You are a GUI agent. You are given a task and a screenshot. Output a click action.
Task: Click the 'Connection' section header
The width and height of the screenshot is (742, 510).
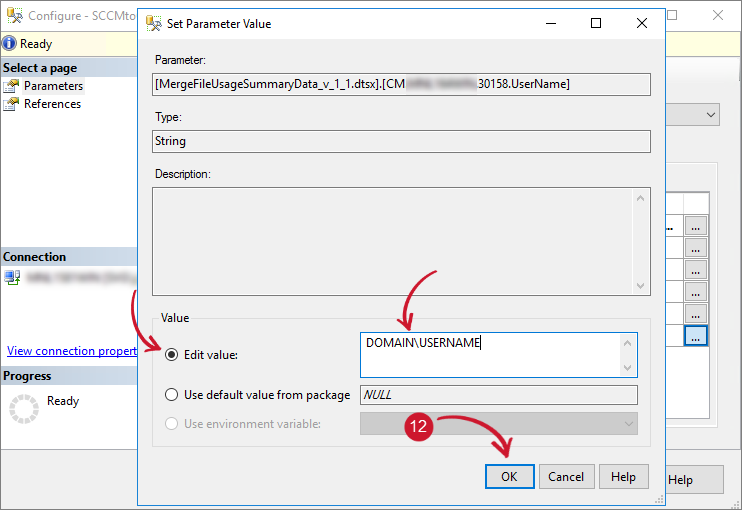[x=69, y=256]
